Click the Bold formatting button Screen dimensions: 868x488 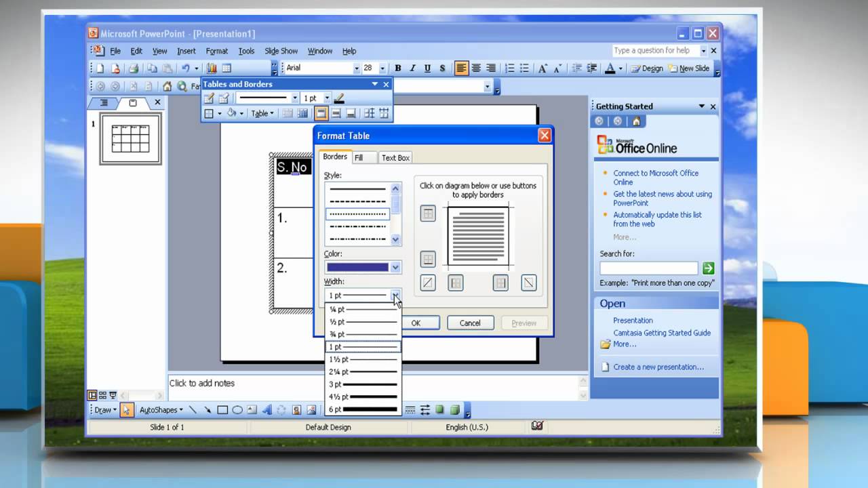coord(398,68)
